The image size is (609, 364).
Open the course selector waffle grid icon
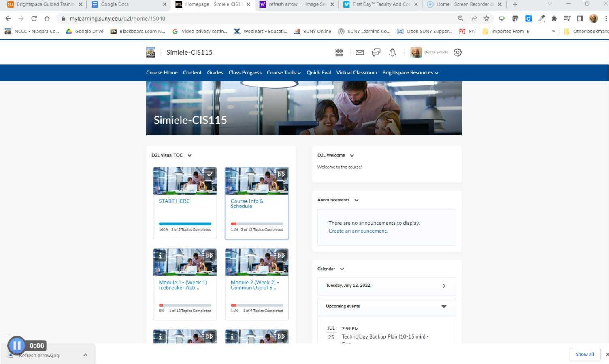point(339,52)
